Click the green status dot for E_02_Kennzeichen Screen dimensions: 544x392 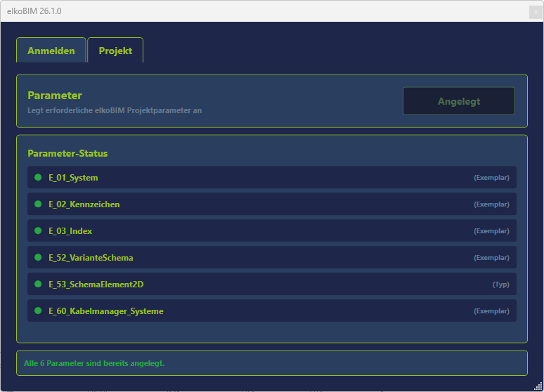(x=38, y=204)
